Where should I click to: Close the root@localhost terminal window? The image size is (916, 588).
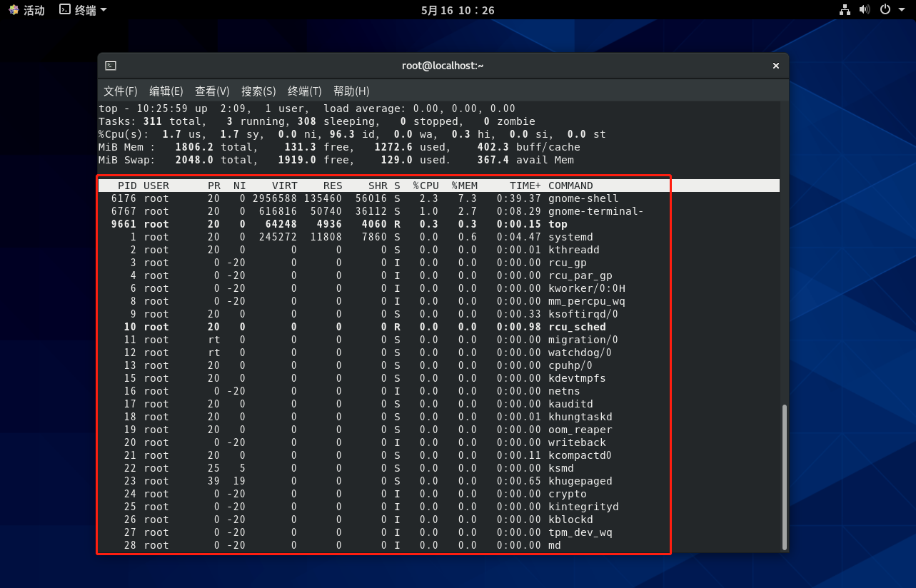[x=775, y=66]
